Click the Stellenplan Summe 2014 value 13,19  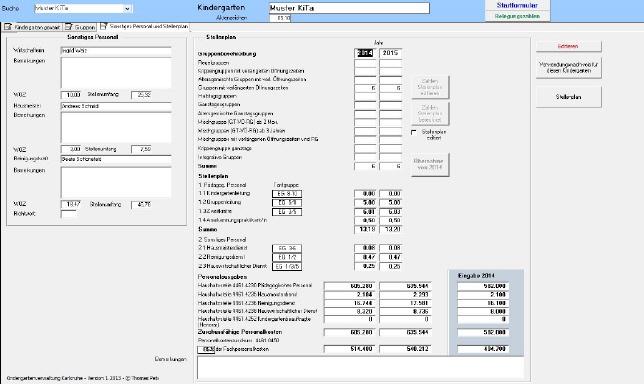tap(365, 230)
